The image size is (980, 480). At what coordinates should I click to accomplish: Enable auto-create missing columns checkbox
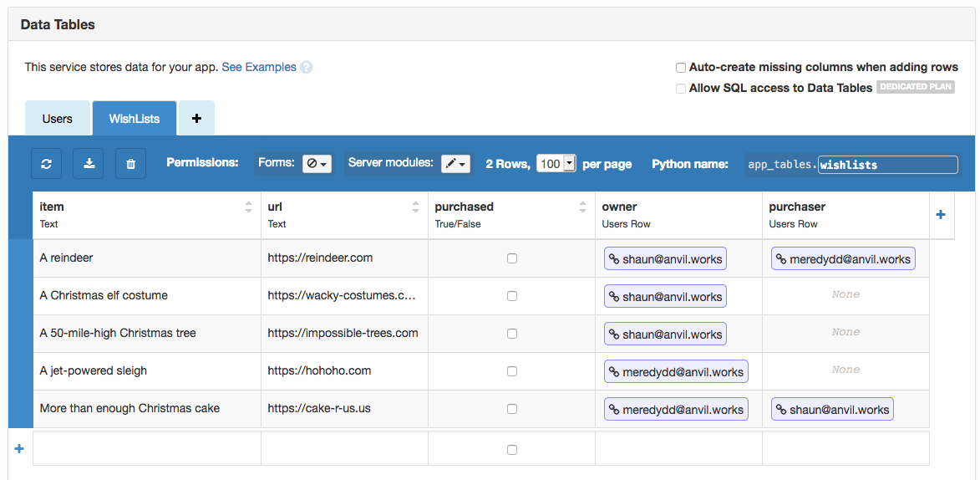click(x=681, y=68)
